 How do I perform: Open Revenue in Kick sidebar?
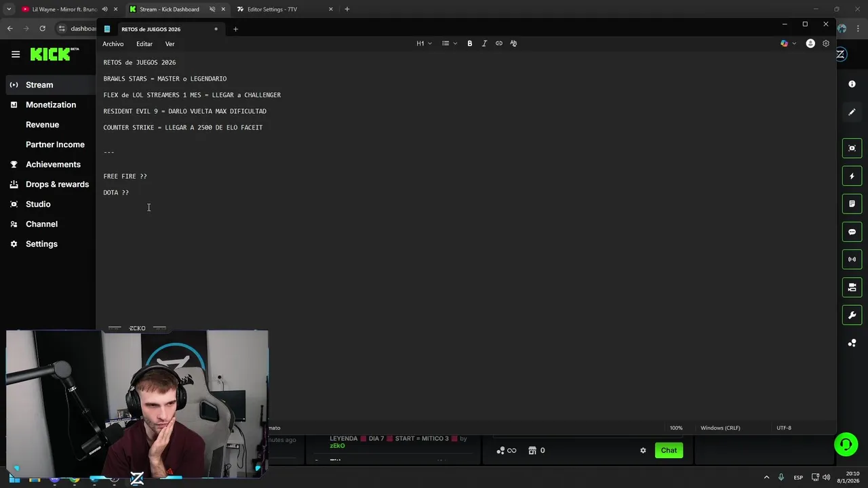tap(42, 125)
